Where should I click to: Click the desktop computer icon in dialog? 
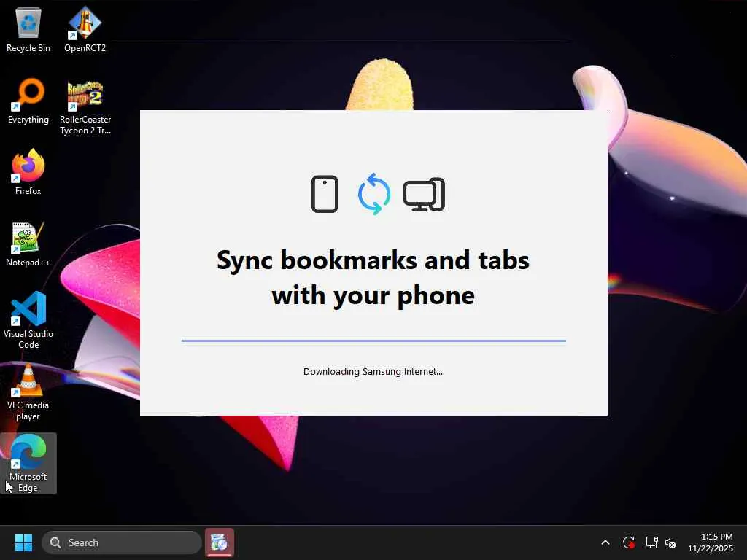point(424,194)
